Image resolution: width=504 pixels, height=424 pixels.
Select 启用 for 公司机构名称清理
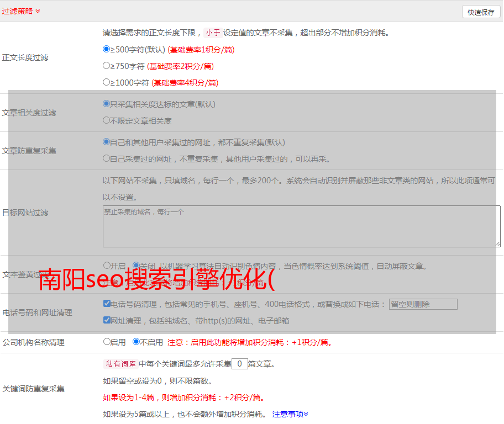pos(107,342)
